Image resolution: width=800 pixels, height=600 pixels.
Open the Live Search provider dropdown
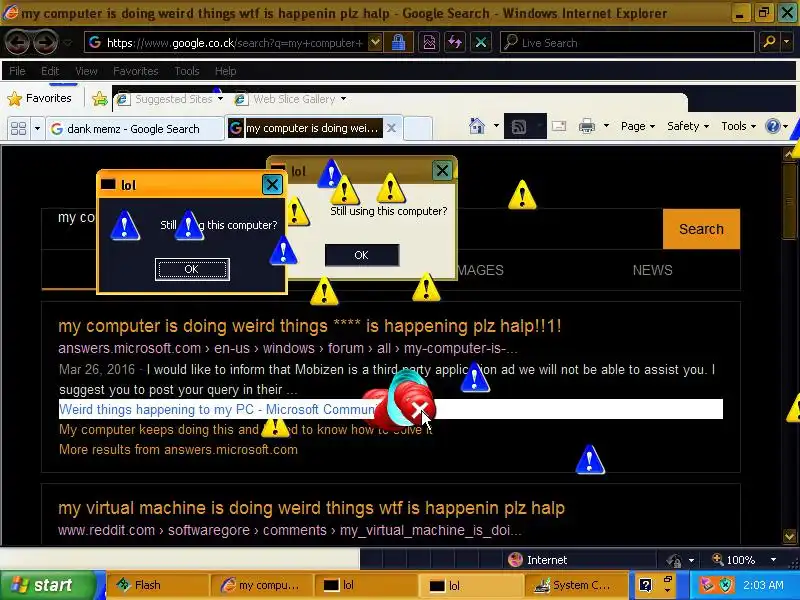[786, 42]
